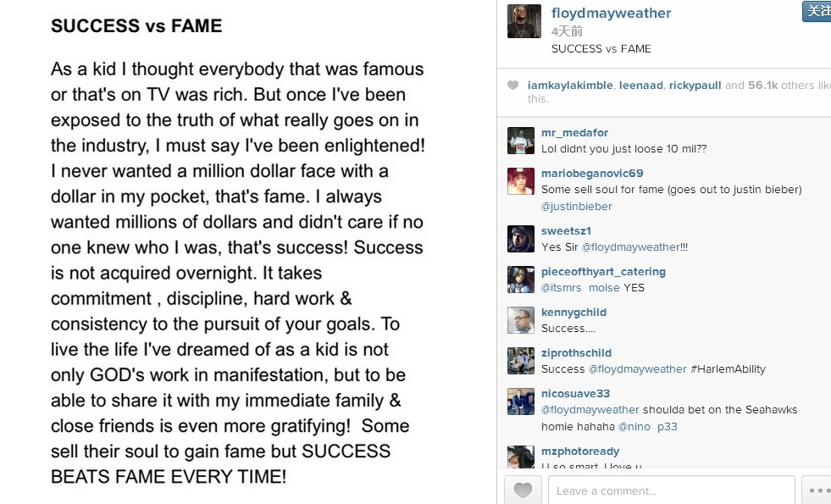The width and height of the screenshot is (831, 504).
Task: Click inside the Leave a comment field
Action: coord(672,490)
